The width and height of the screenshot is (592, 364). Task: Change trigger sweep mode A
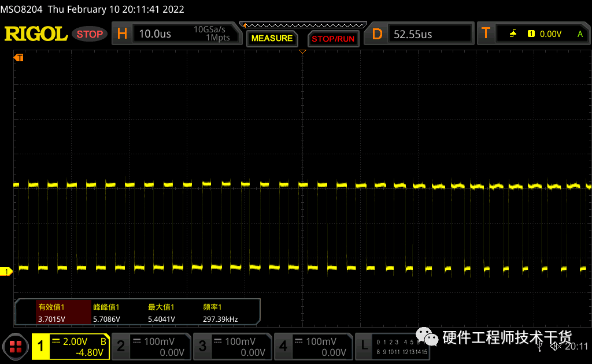(580, 34)
